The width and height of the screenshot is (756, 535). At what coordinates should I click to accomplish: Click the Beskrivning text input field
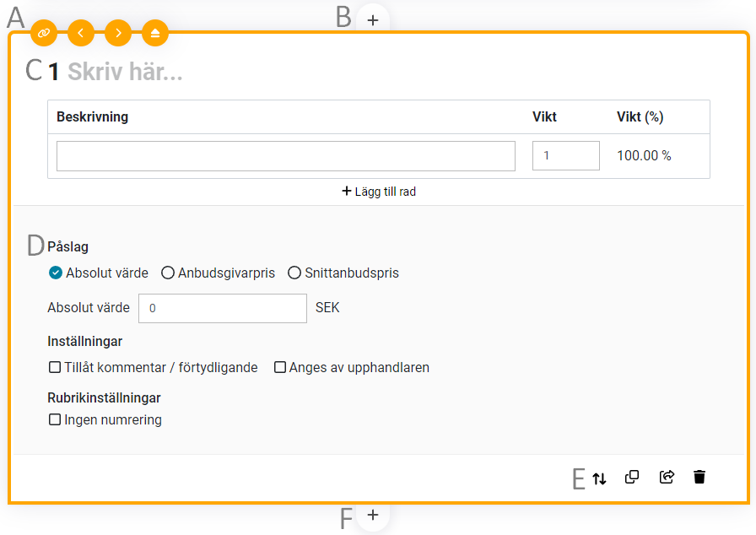pos(285,156)
